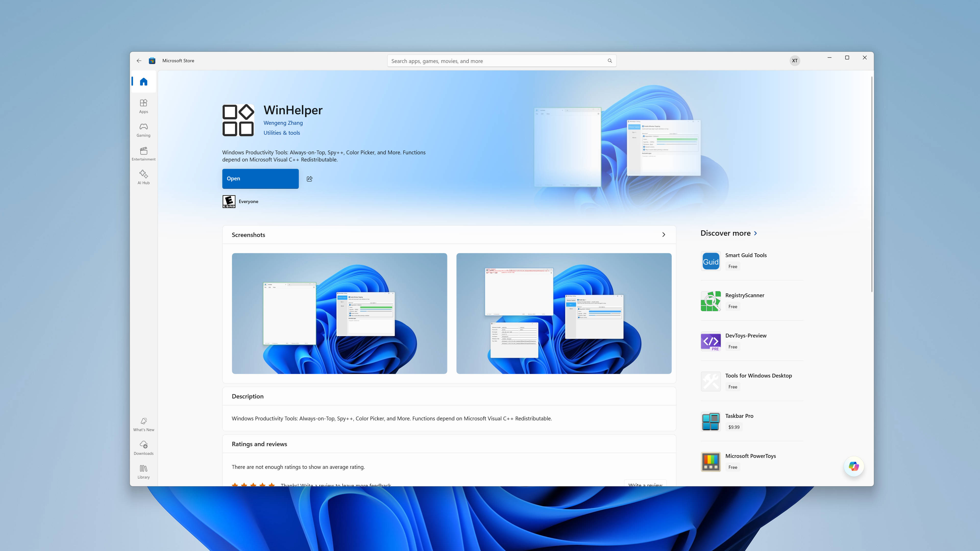980x551 pixels.
Task: Click the WinHelper title text
Action: [293, 110]
